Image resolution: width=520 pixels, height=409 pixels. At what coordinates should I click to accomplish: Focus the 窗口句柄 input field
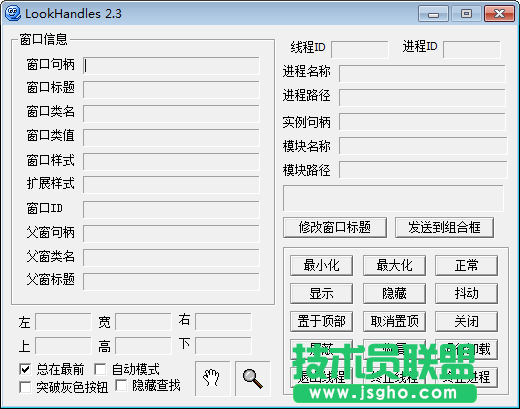tap(171, 66)
